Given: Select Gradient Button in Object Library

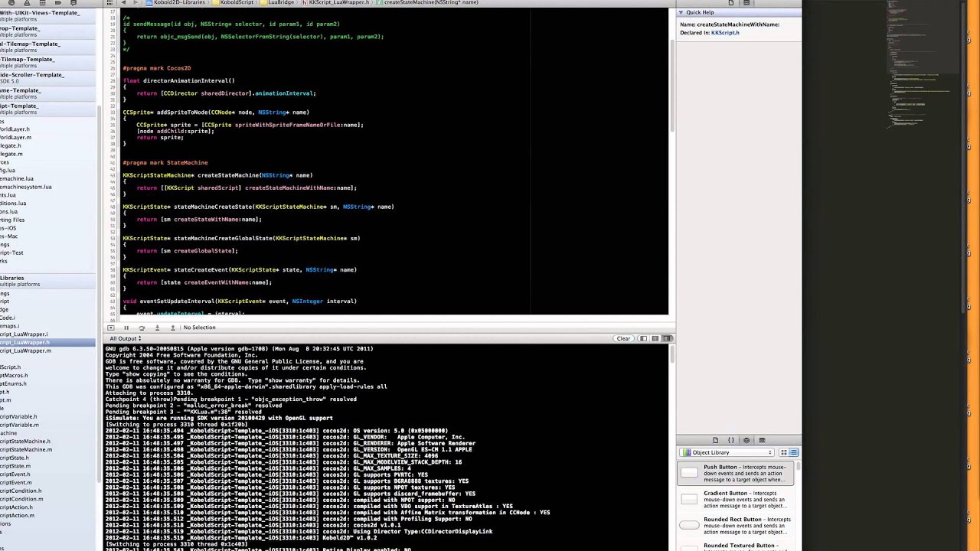Looking at the screenshot, I should coord(736,500).
